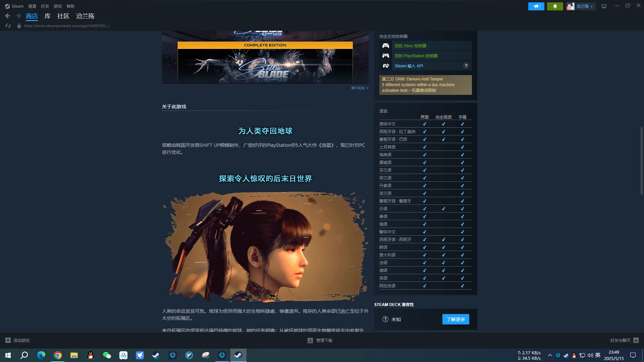Click the manage downloads icon
The width and height of the screenshot is (644, 362).
[x=310, y=340]
